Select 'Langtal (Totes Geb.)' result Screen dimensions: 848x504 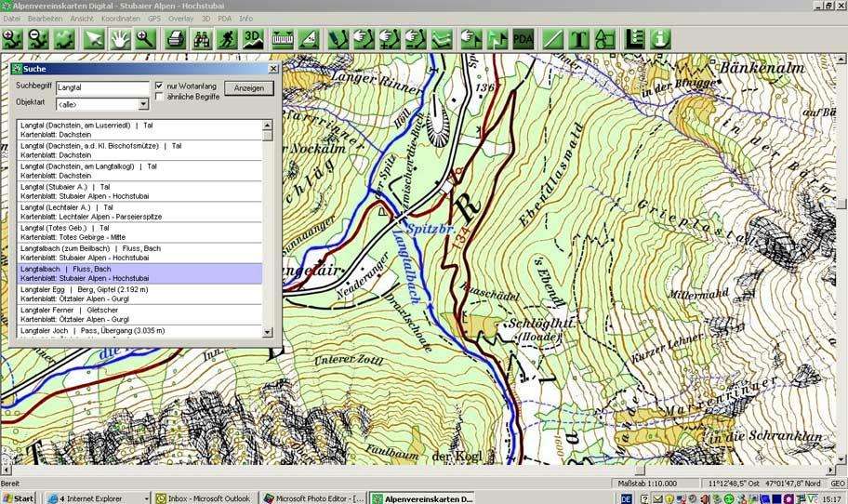click(x=139, y=232)
